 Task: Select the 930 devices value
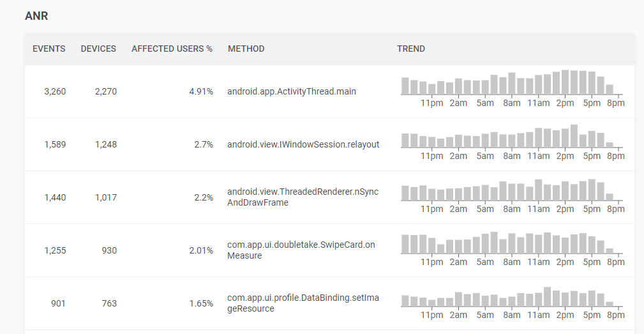click(109, 250)
